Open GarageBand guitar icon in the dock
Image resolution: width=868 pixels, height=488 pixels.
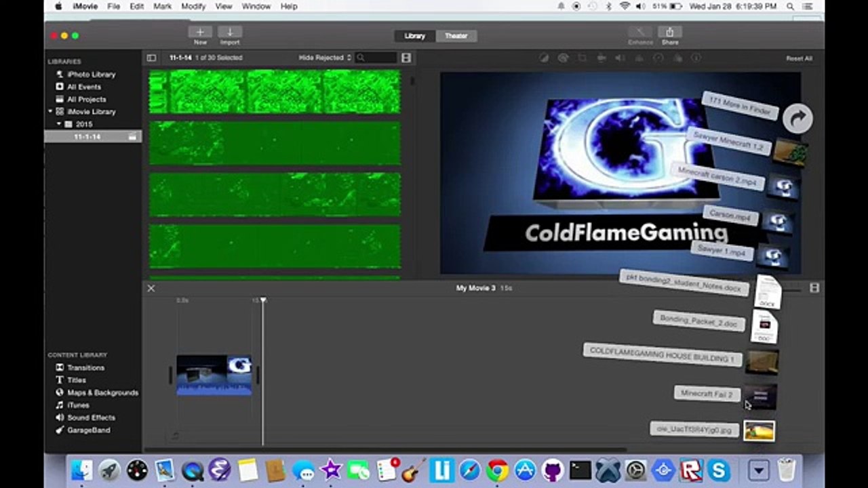pos(414,470)
